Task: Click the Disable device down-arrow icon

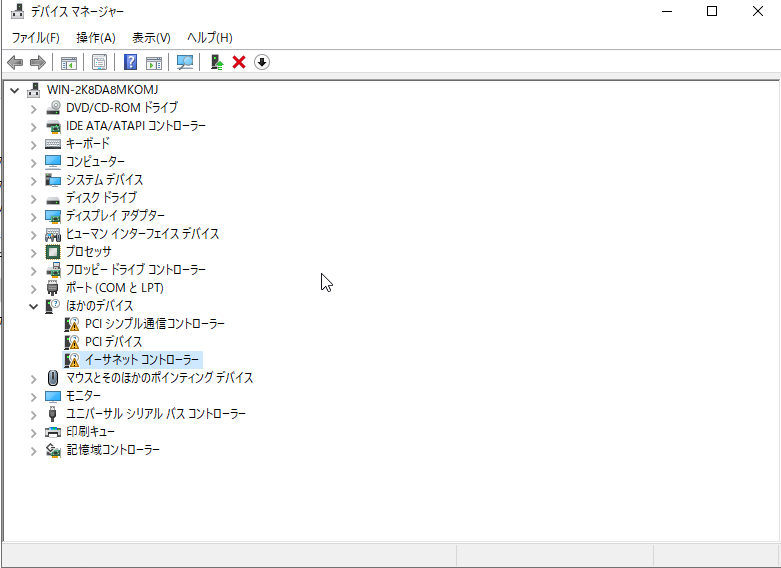Action: (x=262, y=62)
